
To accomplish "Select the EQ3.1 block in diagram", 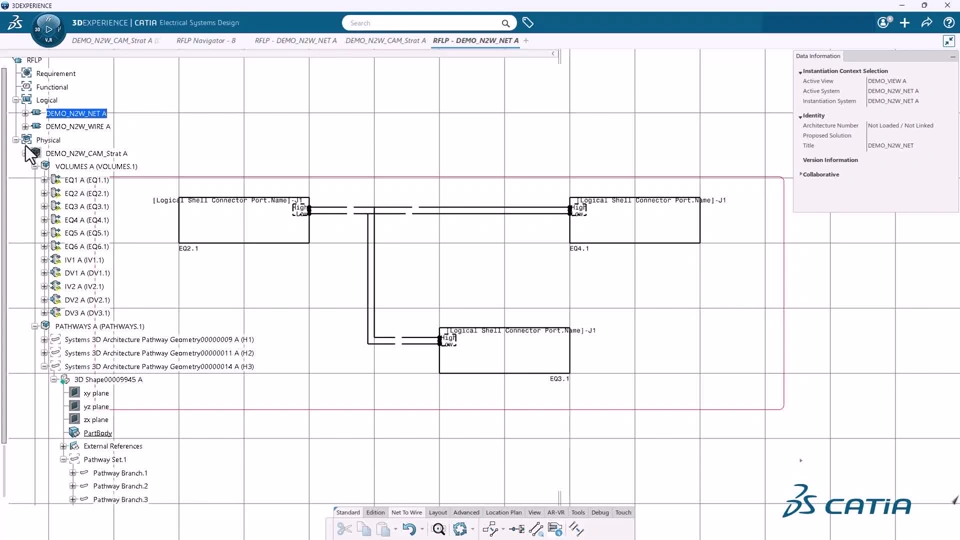I will click(x=504, y=351).
